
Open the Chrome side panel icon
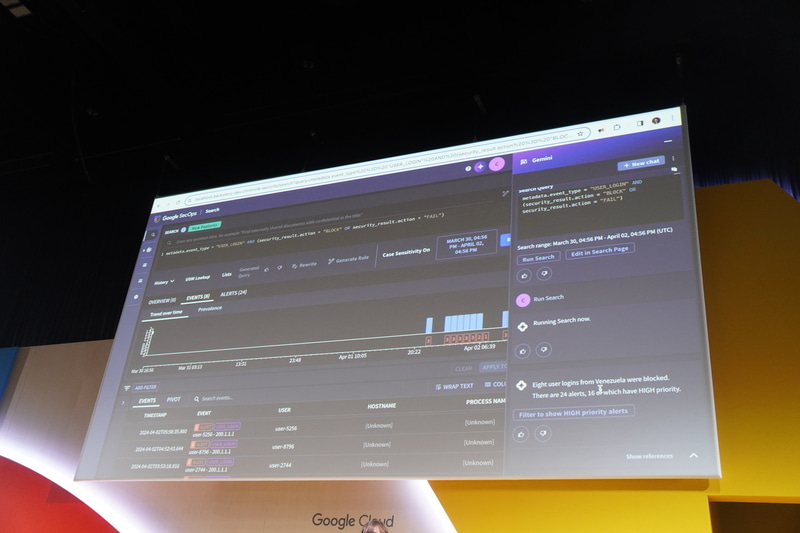pyautogui.click(x=639, y=123)
